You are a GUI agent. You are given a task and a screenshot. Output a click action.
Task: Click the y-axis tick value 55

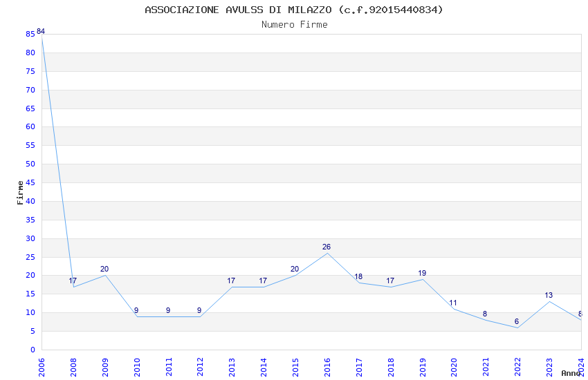(30, 145)
